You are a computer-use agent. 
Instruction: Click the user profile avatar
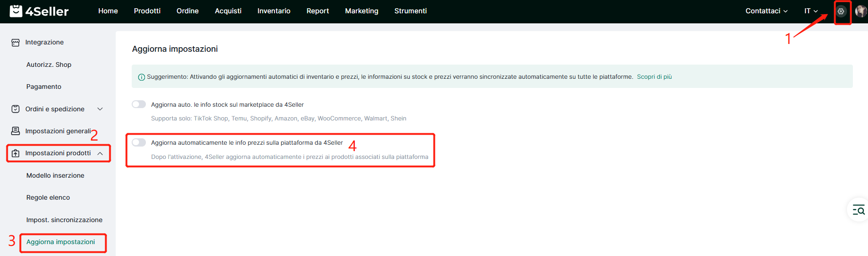[861, 11]
